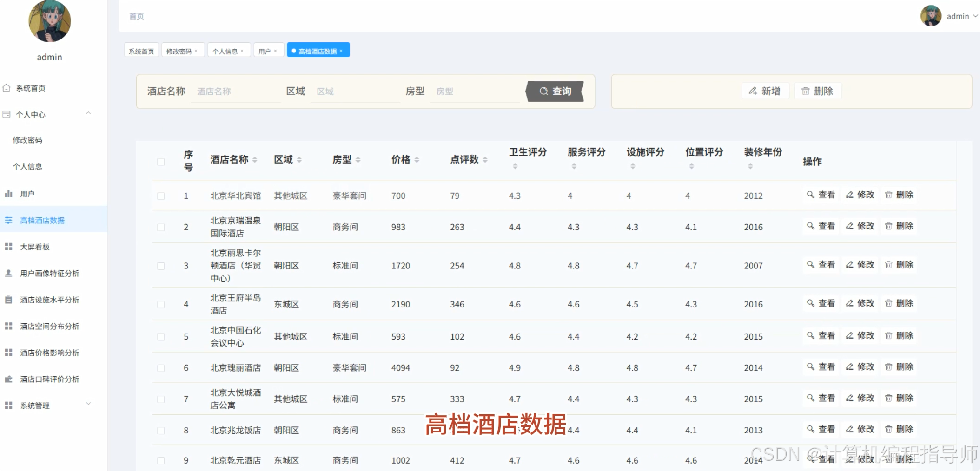Click the 查询 search button
Image resolution: width=980 pixels, height=471 pixels.
556,91
